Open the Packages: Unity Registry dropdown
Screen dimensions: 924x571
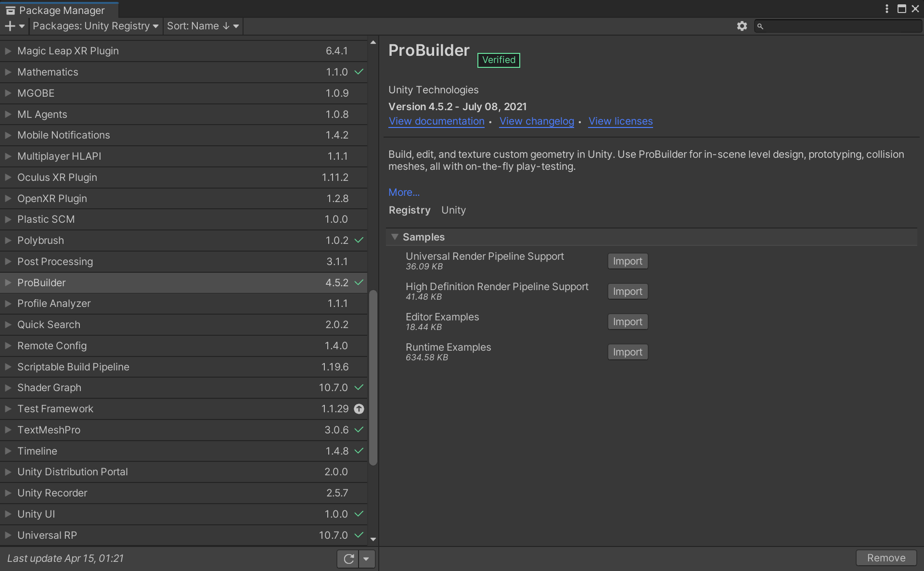[x=95, y=26]
